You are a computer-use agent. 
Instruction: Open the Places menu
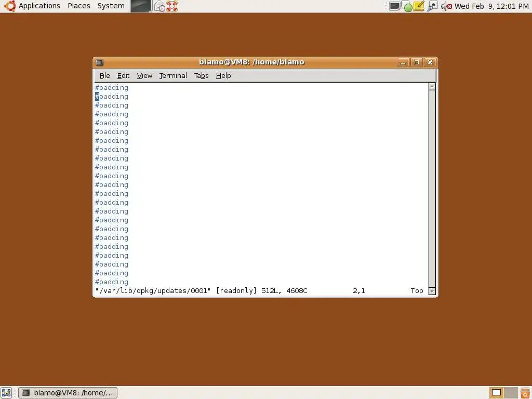[79, 6]
